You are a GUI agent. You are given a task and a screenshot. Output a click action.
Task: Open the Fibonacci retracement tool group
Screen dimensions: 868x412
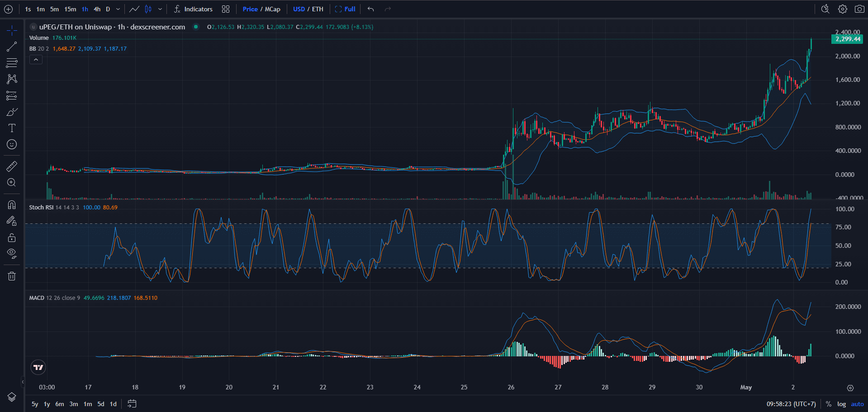(x=12, y=63)
